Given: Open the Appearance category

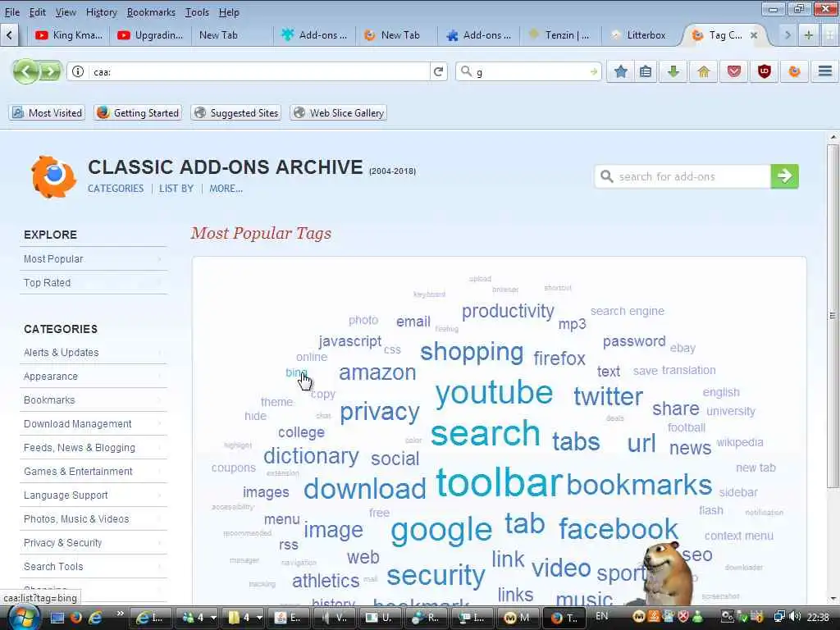Looking at the screenshot, I should (x=94, y=376).
